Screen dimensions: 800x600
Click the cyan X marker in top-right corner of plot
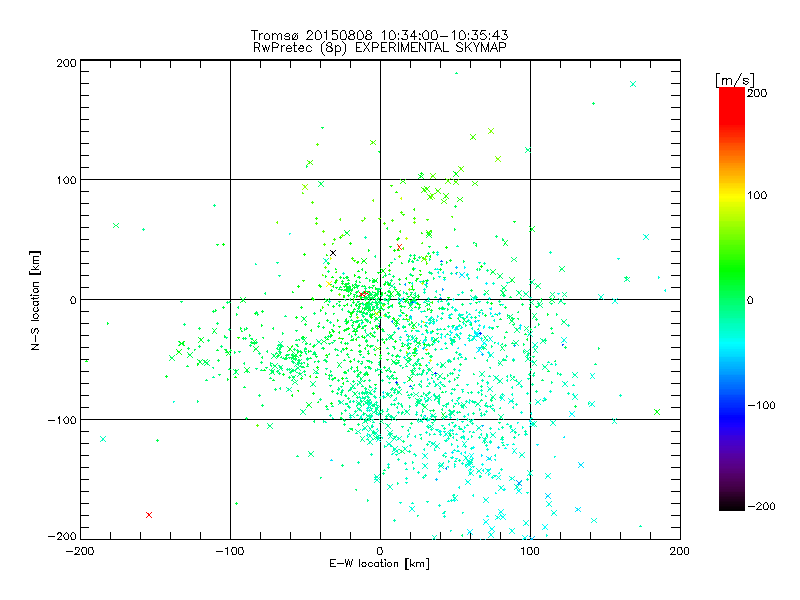coord(633,84)
